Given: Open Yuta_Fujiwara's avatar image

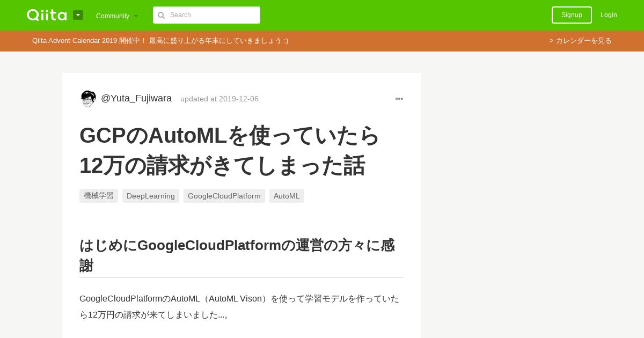Looking at the screenshot, I should tap(88, 99).
